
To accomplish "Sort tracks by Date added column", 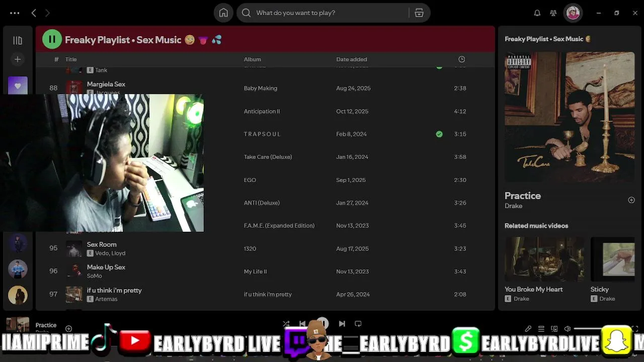I will 352,59.
